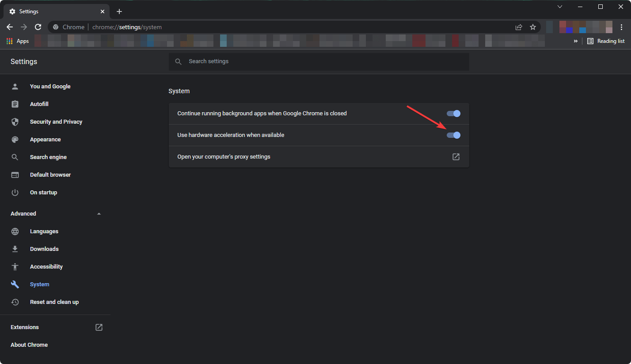Click the download arrow icon in sidebar

15,249
